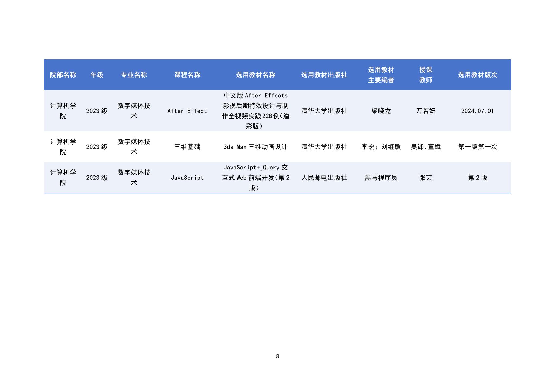Viewport: 555px width, 392px height.
Task: Click the editor cell 黑马程序员
Action: point(381,178)
